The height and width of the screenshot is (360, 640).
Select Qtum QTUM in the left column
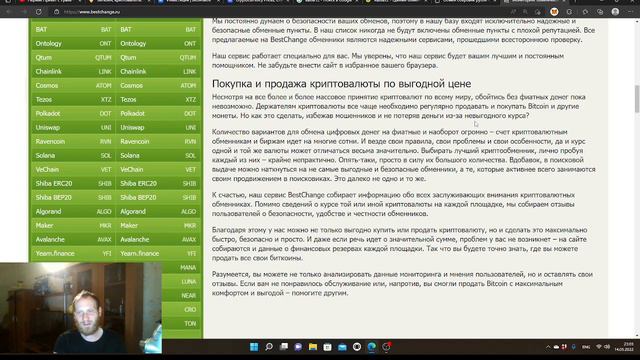pyautogui.click(x=73, y=58)
